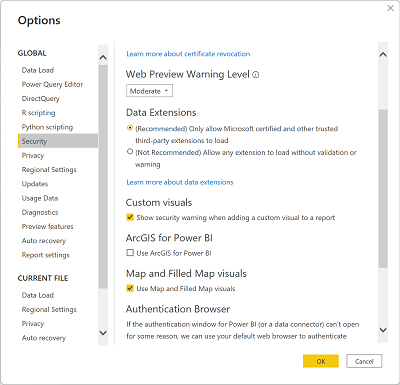The image size is (400, 385).
Task: Open Current File Data Load settings
Action: click(38, 295)
